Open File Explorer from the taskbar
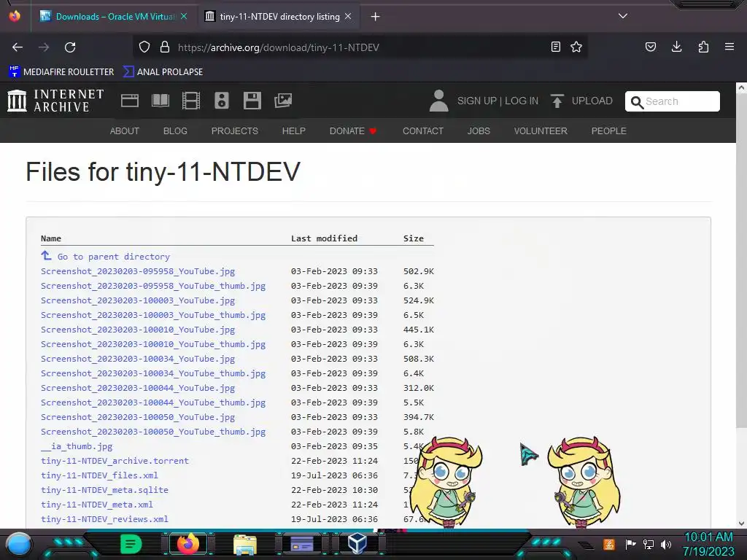 (x=245, y=545)
